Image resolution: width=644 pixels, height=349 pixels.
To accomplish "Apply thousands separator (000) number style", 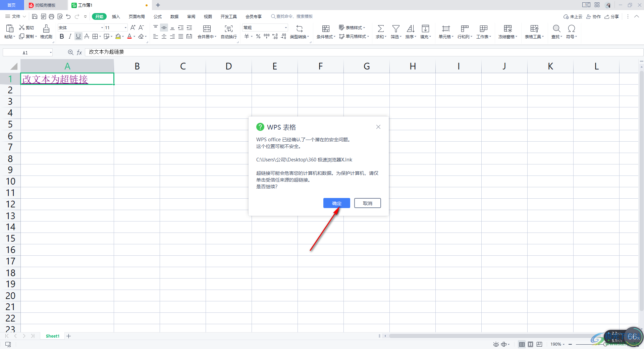I will tap(267, 36).
